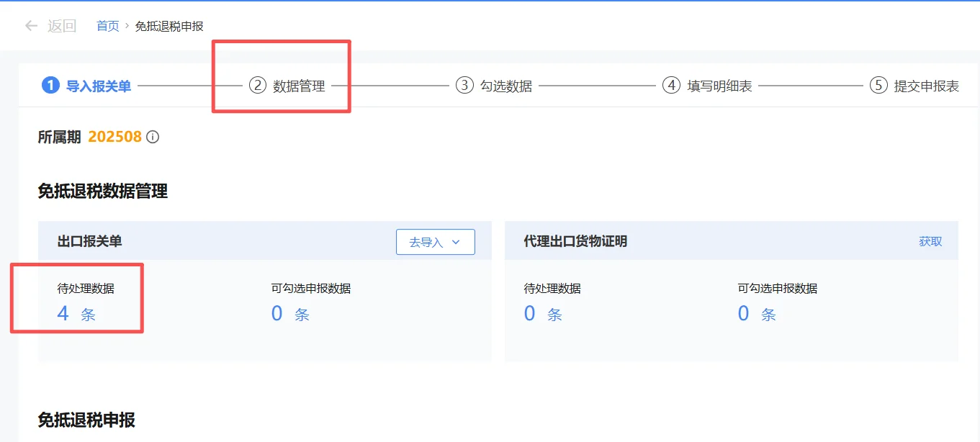Click the info icon beside 所属期 202508
The width and height of the screenshot is (980, 442).
(x=153, y=137)
